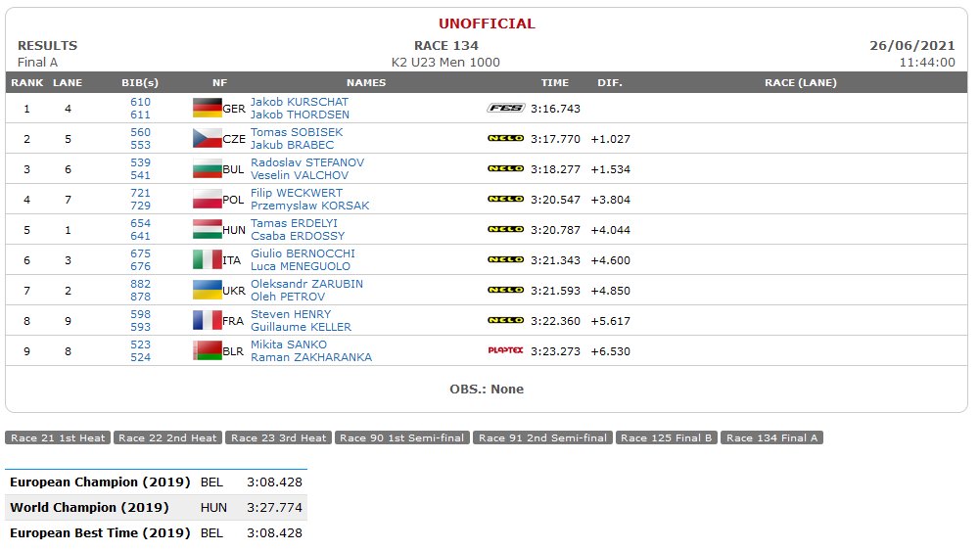
Task: Click the Nelo logo in Italy row
Action: coord(505,259)
